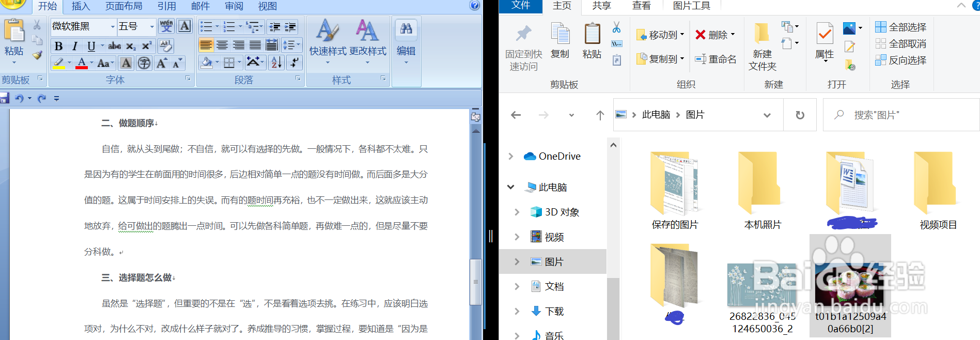Screen dimensions: 980x340
Task: Click the character shading icon
Action: click(x=126, y=63)
